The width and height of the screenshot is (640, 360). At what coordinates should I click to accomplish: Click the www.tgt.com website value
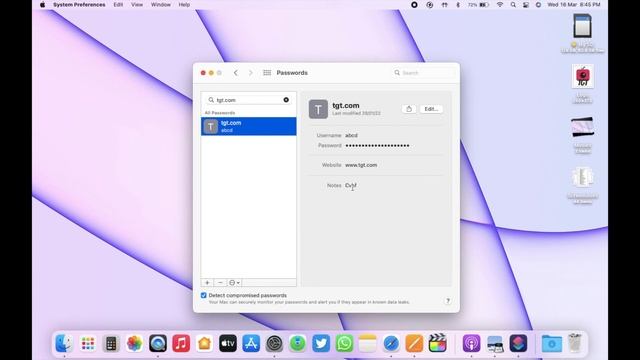[x=361, y=165]
